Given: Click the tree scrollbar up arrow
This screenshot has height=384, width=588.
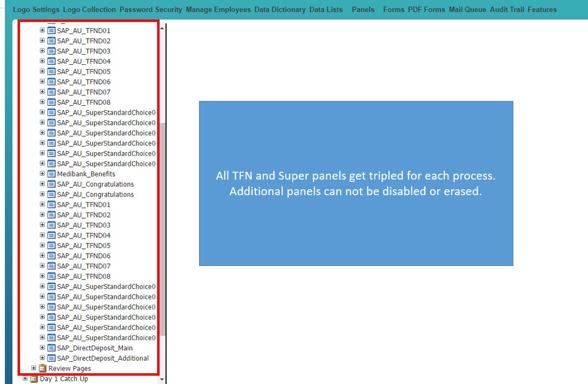Looking at the screenshot, I should 162,27.
